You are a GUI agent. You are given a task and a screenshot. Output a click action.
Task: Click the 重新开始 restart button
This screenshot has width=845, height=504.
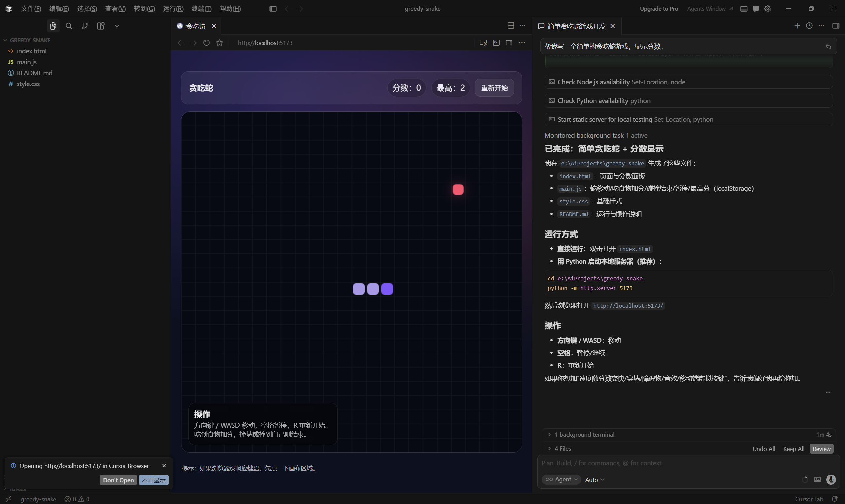[x=494, y=88]
